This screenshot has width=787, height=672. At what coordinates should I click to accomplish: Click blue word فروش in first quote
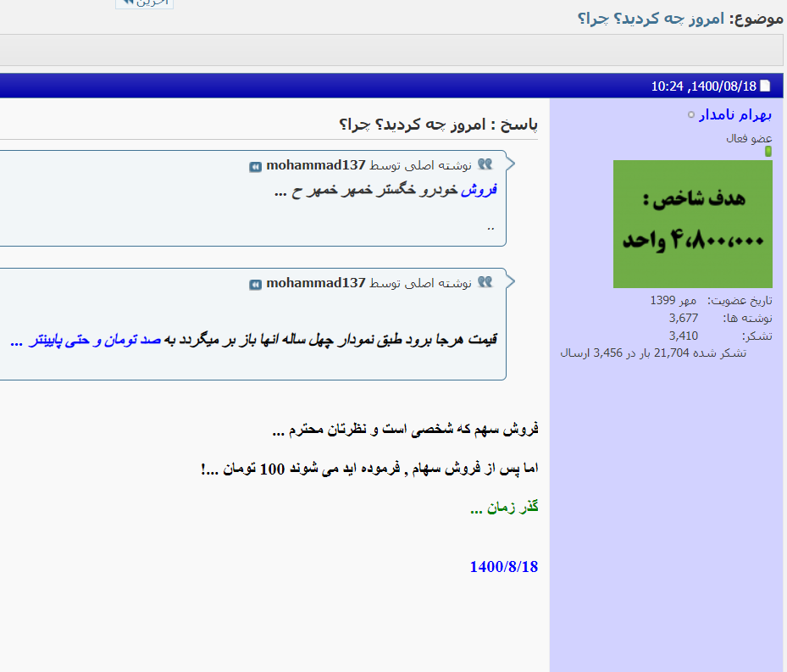click(479, 190)
